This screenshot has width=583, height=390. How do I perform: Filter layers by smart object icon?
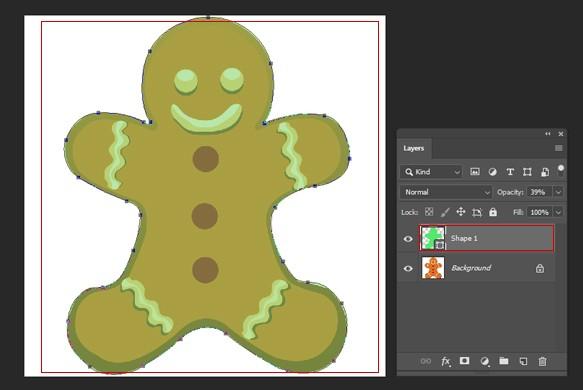545,172
